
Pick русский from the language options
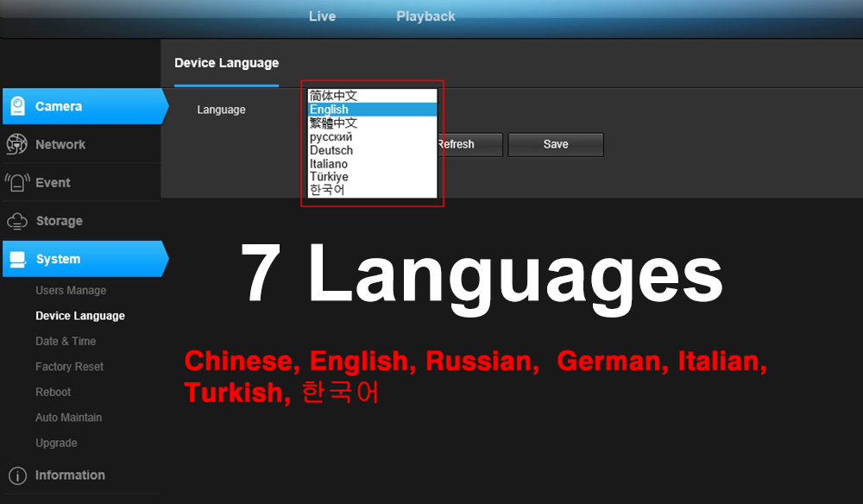(331, 136)
